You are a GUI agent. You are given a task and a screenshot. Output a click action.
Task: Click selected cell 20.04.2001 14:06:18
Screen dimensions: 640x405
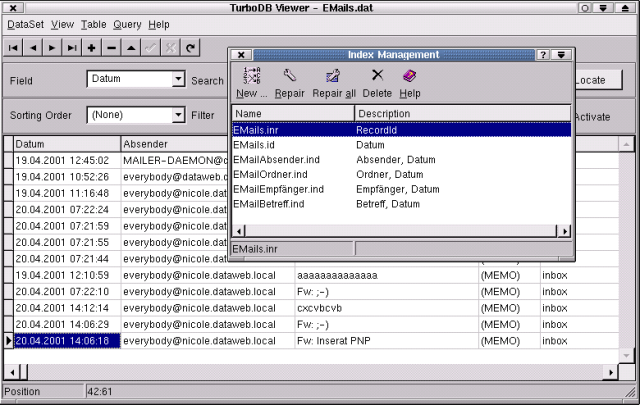[x=67, y=340]
